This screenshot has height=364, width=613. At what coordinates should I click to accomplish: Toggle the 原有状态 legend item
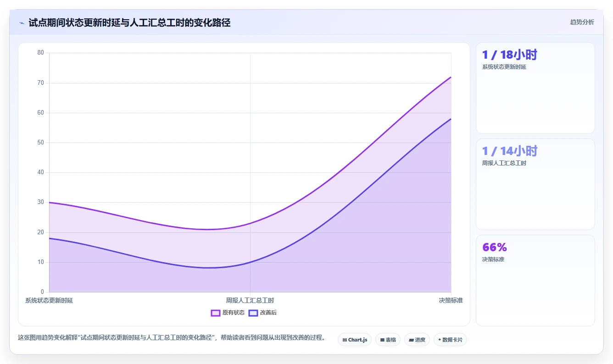click(x=228, y=313)
